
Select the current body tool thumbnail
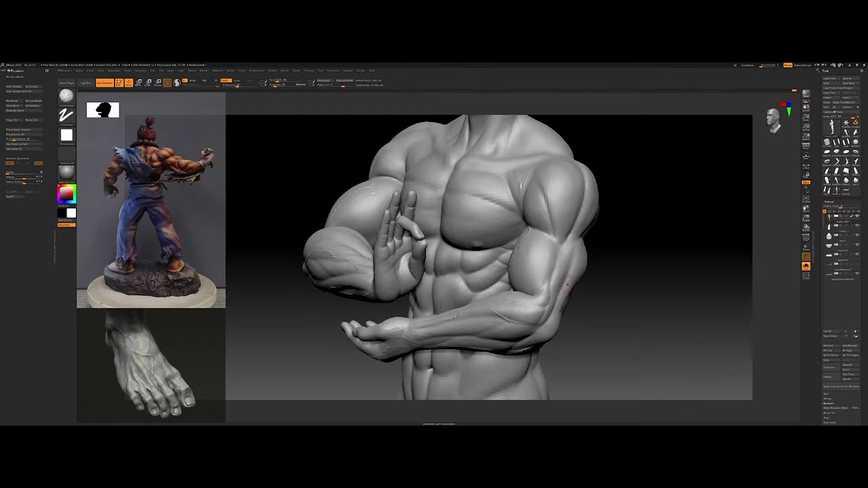tap(831, 127)
